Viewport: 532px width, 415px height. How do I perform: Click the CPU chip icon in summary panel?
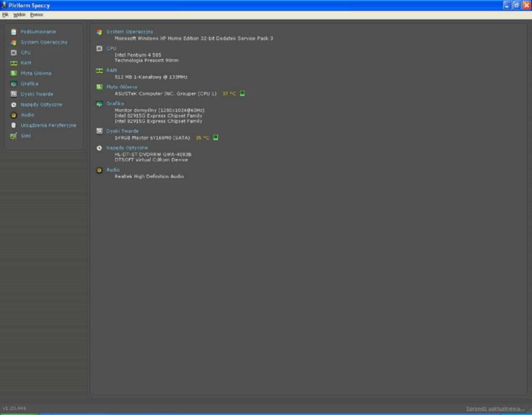[99, 48]
